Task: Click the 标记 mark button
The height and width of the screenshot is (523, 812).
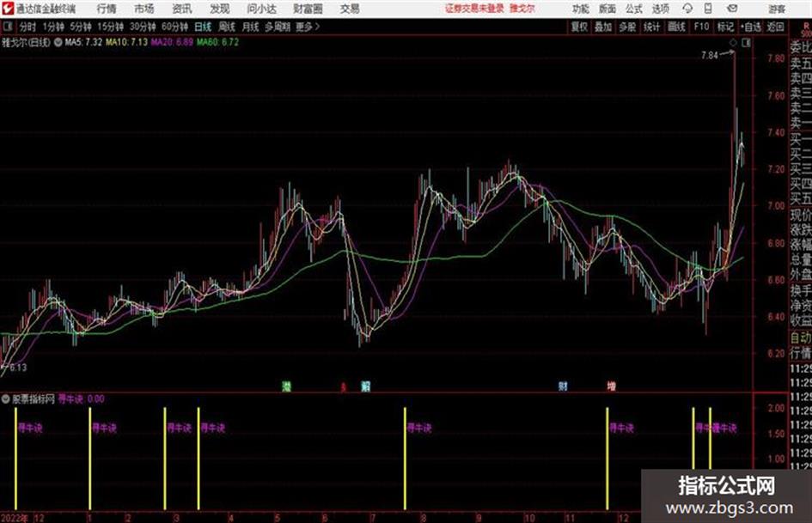Action: [725, 27]
